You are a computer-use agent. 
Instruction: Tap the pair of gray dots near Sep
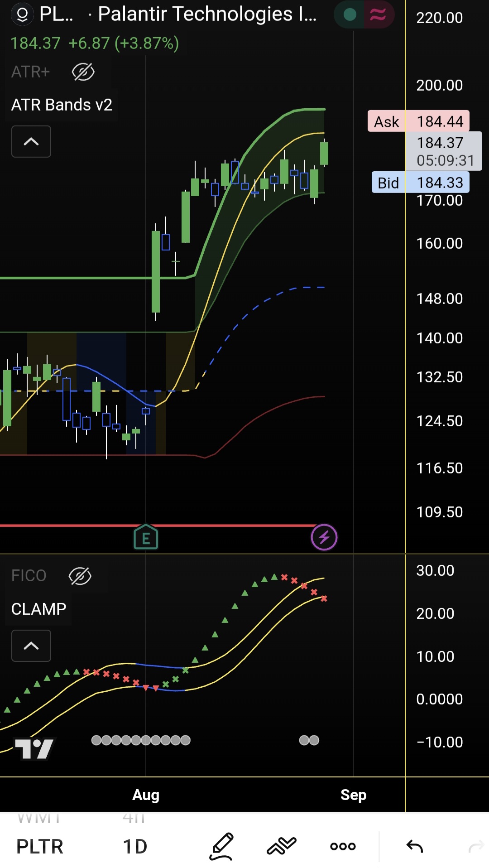(x=309, y=740)
